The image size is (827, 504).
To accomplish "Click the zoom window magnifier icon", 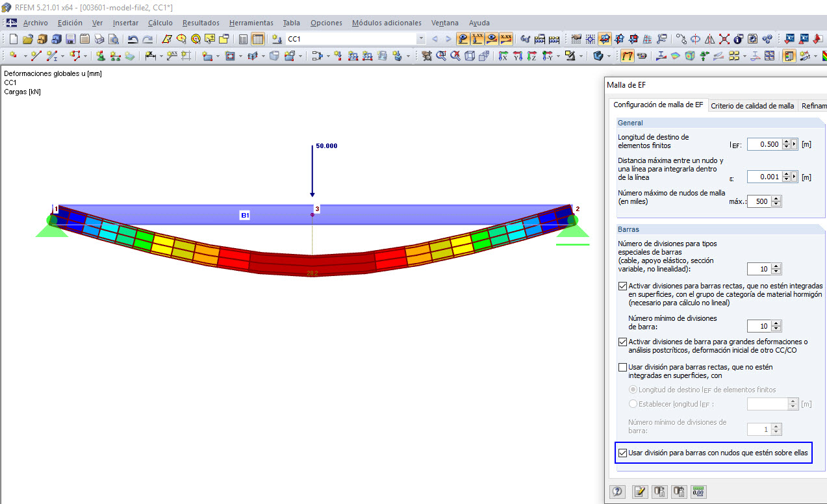I will pos(442,57).
